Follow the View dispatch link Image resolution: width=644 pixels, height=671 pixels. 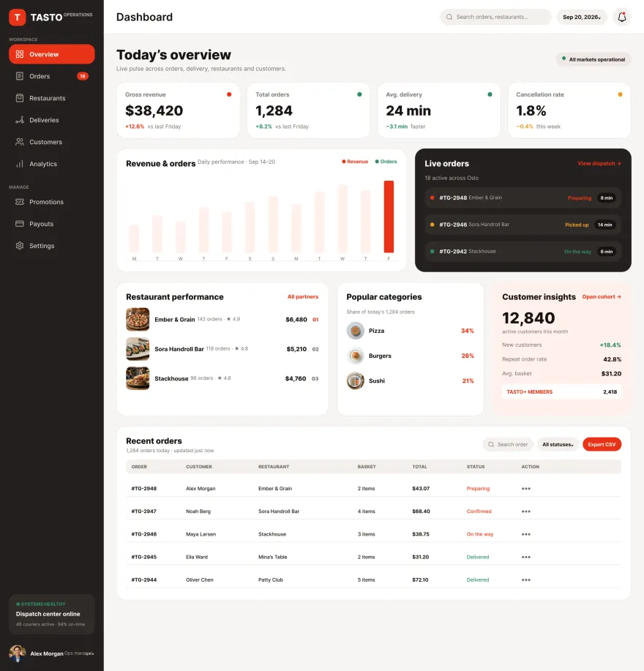599,163
